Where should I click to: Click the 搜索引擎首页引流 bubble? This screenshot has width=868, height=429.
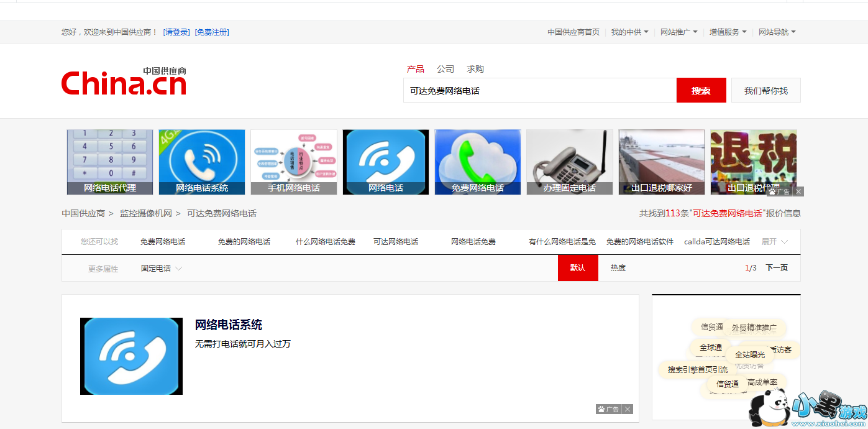[x=697, y=370]
